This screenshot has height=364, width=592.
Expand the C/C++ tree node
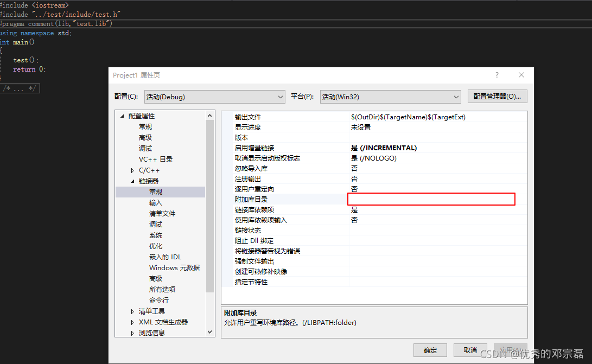coord(132,170)
